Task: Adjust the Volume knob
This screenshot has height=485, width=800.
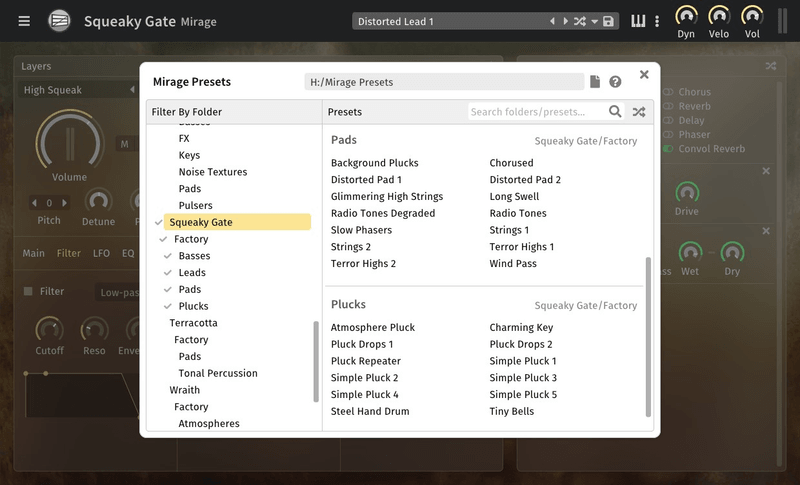Action: [69, 141]
